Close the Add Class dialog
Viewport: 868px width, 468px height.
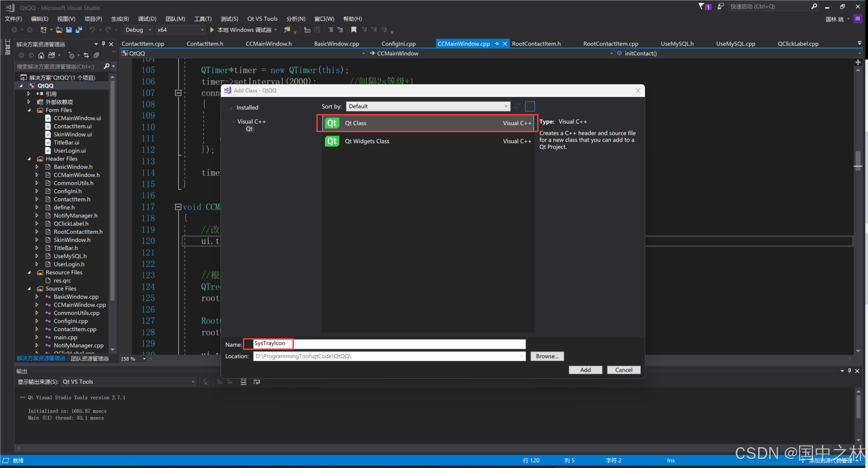(638, 91)
